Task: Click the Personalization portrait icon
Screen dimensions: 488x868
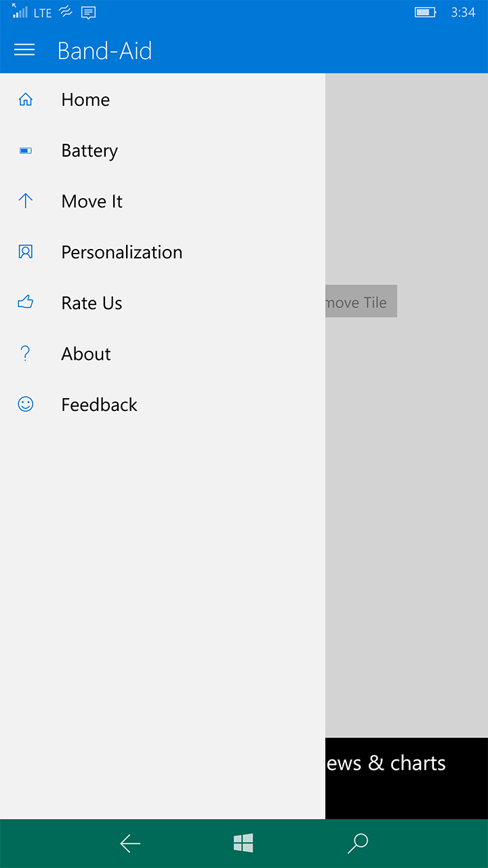Action: 26,252
